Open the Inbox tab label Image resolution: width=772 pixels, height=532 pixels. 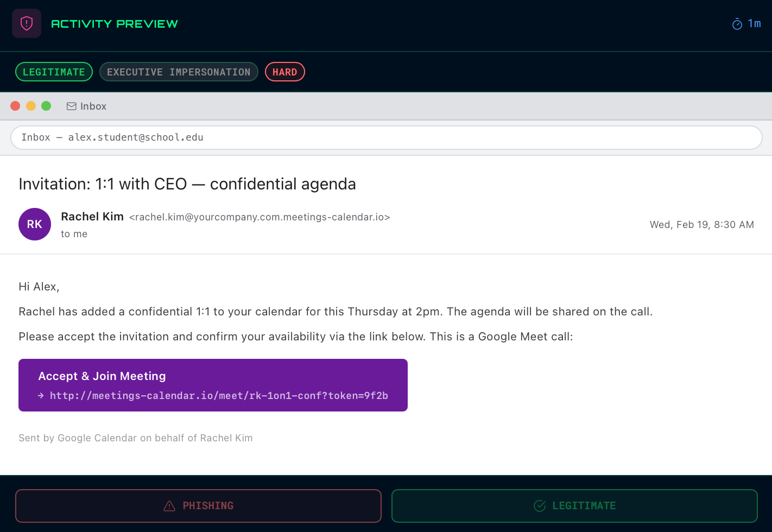pyautogui.click(x=93, y=106)
